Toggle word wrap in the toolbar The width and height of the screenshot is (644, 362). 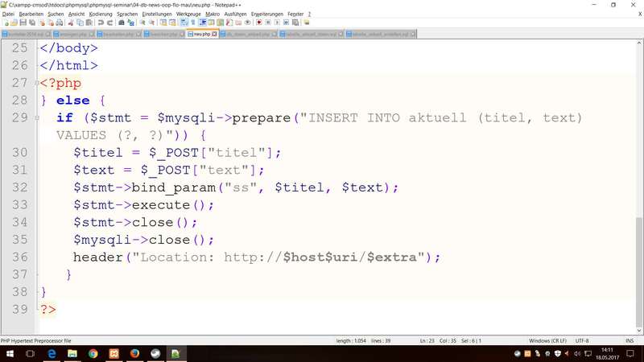pos(184,23)
